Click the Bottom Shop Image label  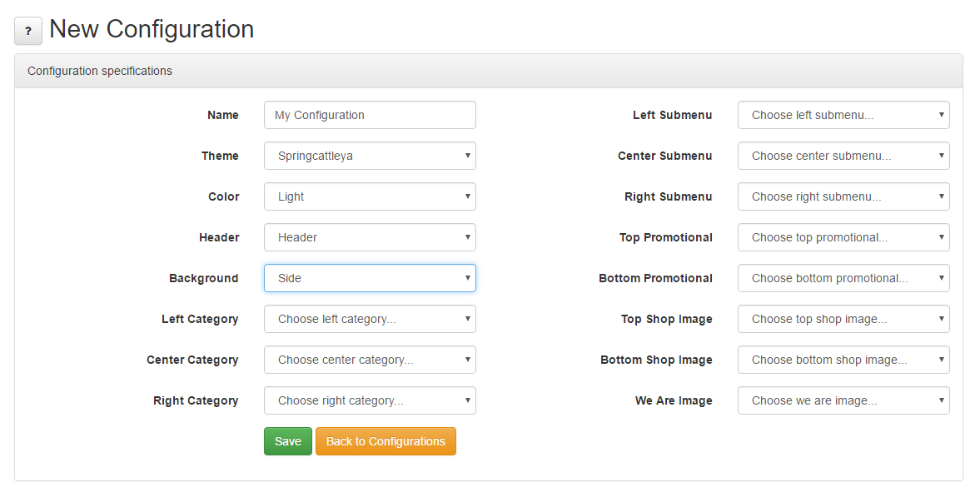[x=656, y=360]
